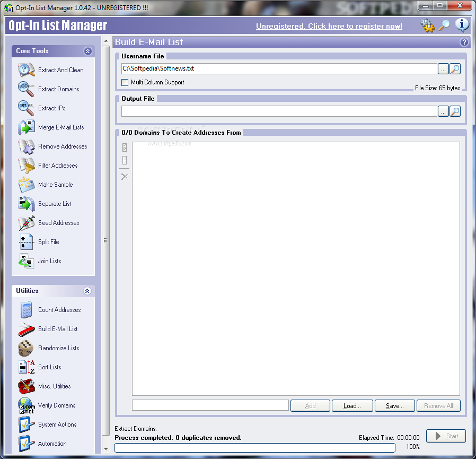Select the Seed Addresses syringe icon
Viewport: 476px width, 459px height.
[26, 223]
